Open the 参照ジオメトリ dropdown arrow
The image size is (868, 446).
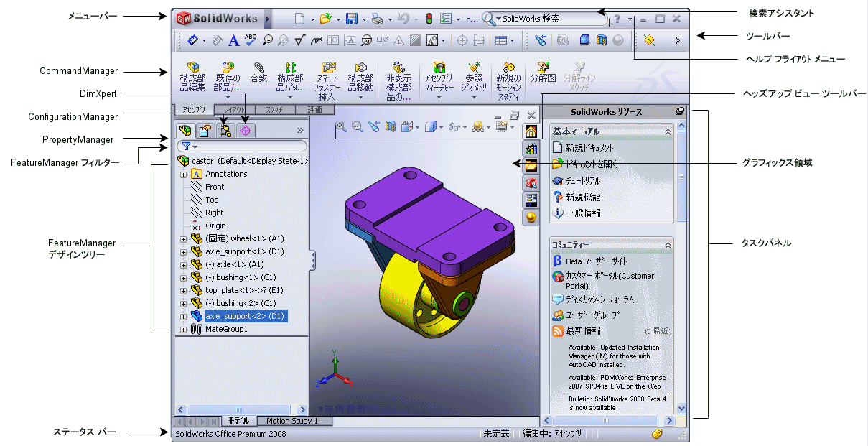(x=475, y=96)
